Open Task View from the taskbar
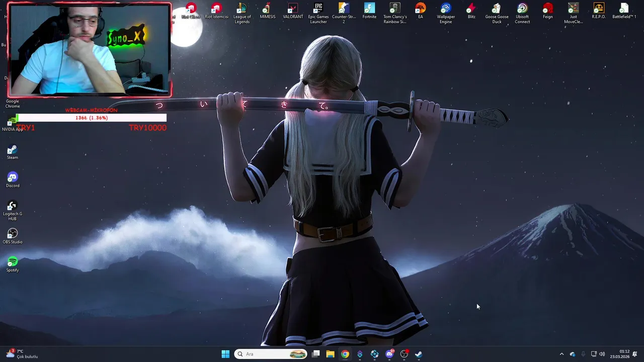This screenshot has width=644, height=362. (x=316, y=354)
